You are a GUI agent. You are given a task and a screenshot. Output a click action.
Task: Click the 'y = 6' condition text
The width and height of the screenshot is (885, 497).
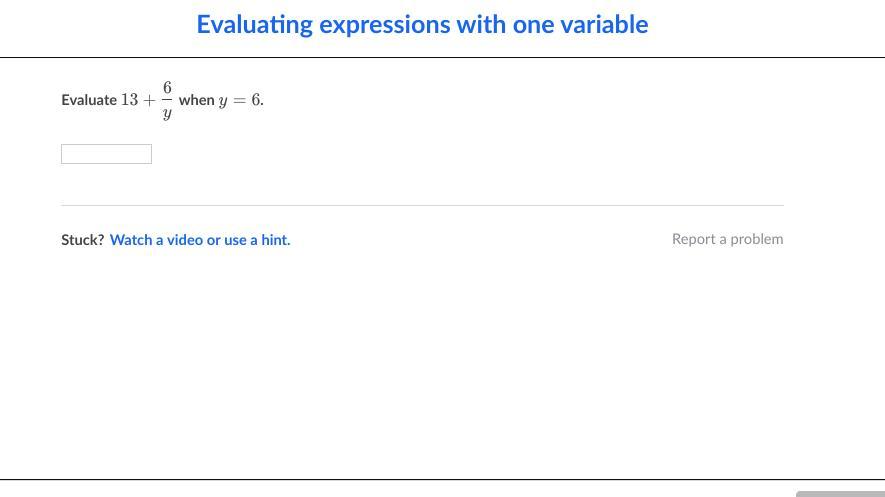point(240,100)
